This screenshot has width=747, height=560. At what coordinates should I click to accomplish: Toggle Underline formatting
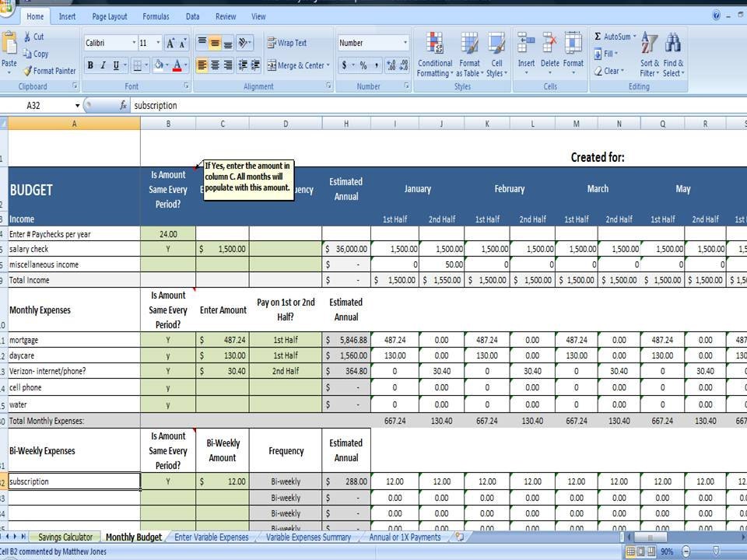tap(116, 65)
